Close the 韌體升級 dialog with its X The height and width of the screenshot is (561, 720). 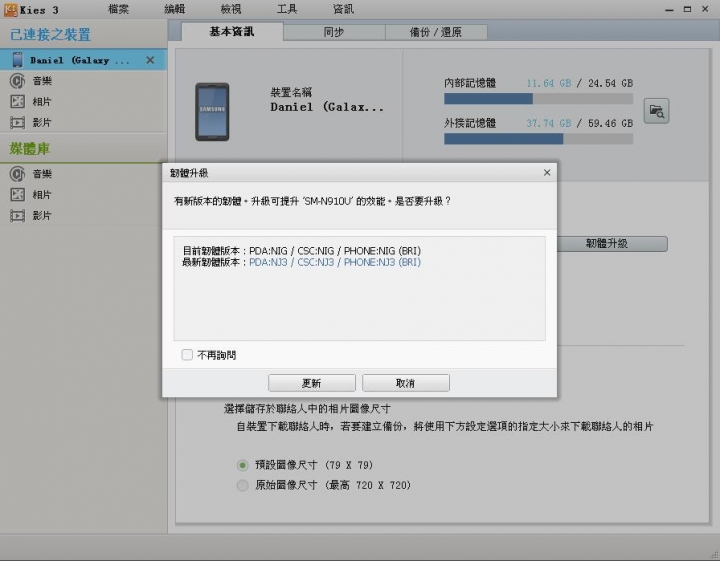pos(547,173)
